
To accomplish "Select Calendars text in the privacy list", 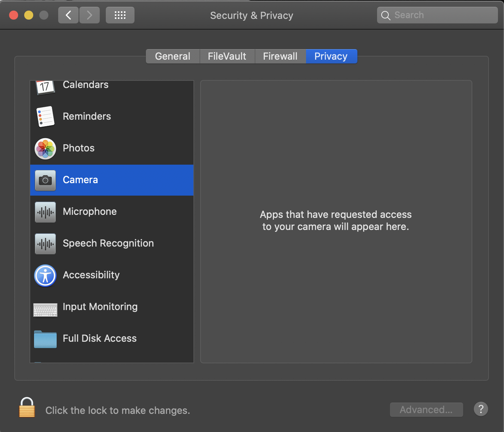I will pyautogui.click(x=86, y=85).
